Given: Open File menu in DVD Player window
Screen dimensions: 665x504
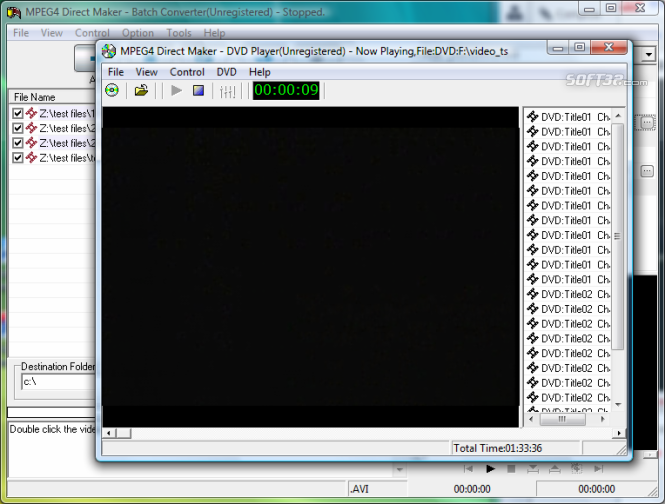Looking at the screenshot, I should pyautogui.click(x=116, y=72).
